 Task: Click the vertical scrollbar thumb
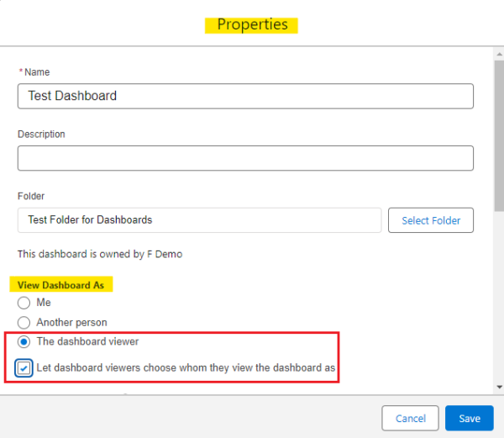coord(499,135)
